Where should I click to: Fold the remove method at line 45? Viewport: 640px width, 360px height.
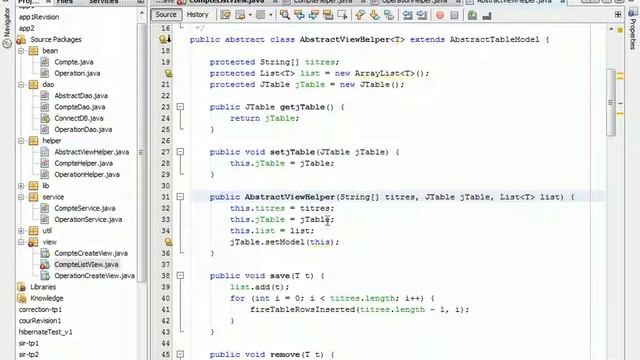180,354
